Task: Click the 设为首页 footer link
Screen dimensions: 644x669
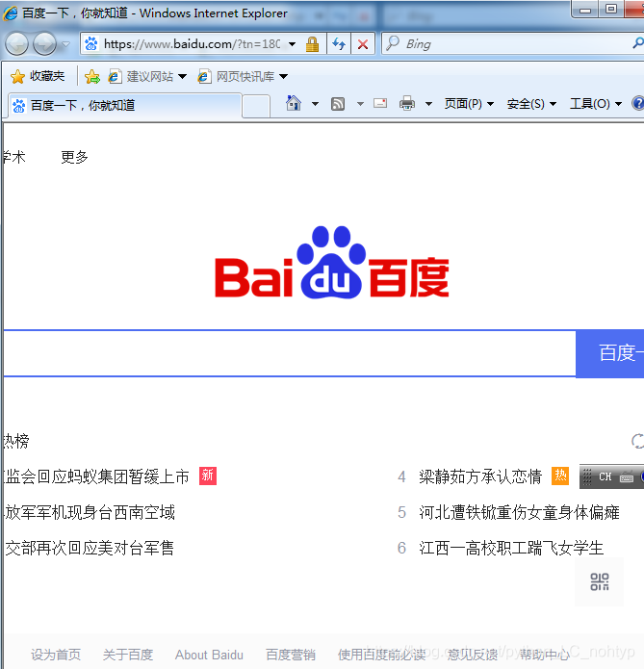Action: tap(56, 655)
